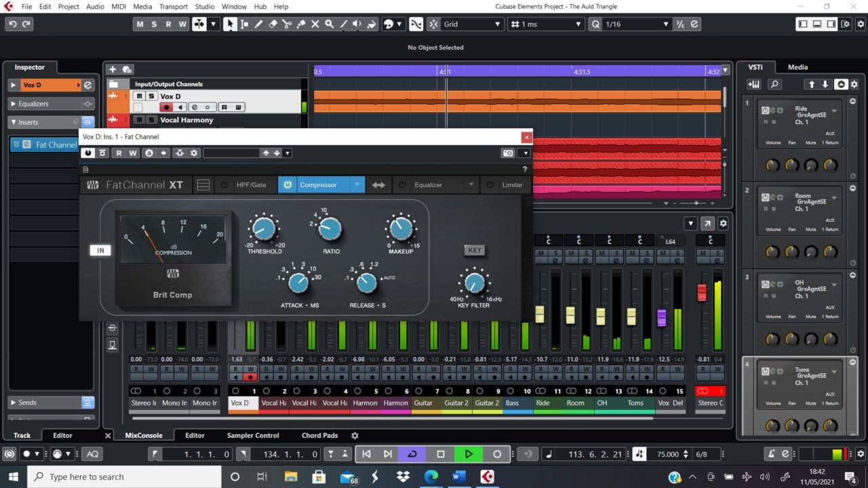This screenshot has width=868, height=488.
Task: Open the Fat Channel plugin settings gear
Action: [x=194, y=153]
